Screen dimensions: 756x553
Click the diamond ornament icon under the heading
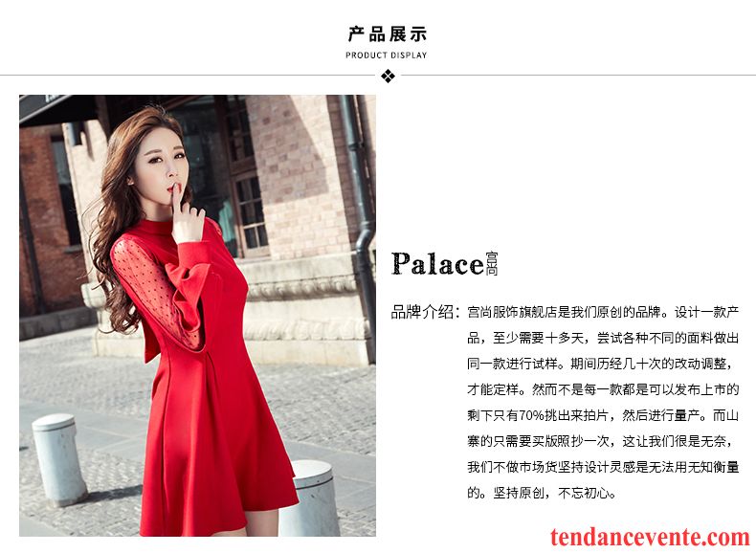click(388, 76)
